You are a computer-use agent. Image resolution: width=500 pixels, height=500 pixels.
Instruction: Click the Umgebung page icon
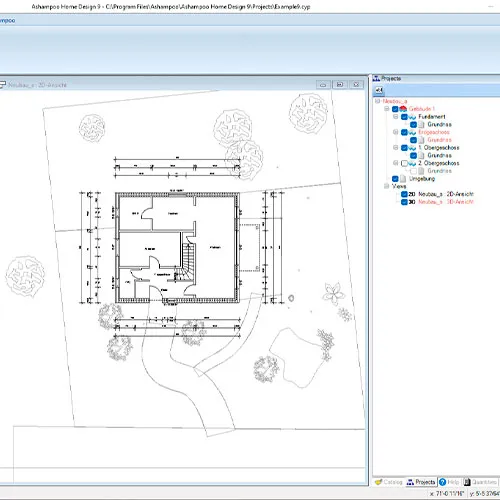click(x=403, y=179)
